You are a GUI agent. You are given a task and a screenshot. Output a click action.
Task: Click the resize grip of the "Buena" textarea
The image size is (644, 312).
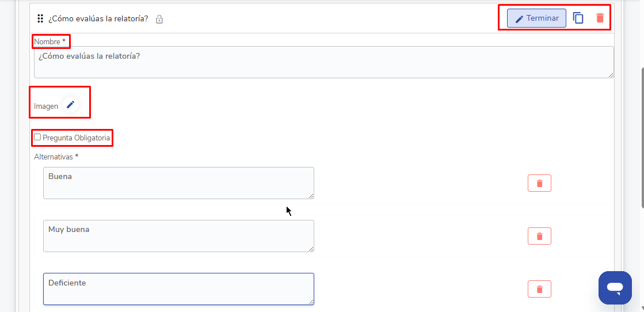311,196
